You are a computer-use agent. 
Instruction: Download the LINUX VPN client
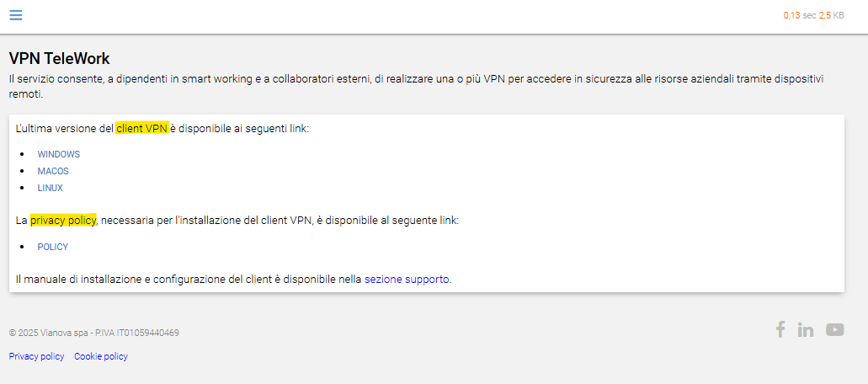coord(51,188)
